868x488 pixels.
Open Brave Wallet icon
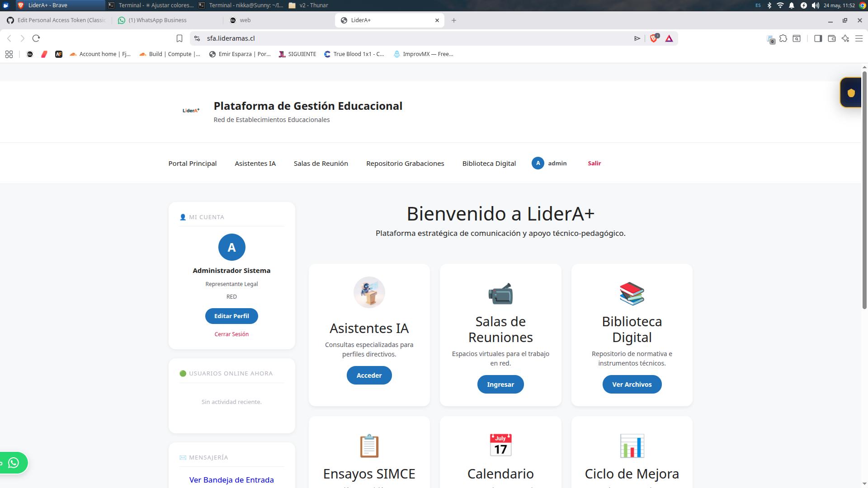[x=831, y=38]
